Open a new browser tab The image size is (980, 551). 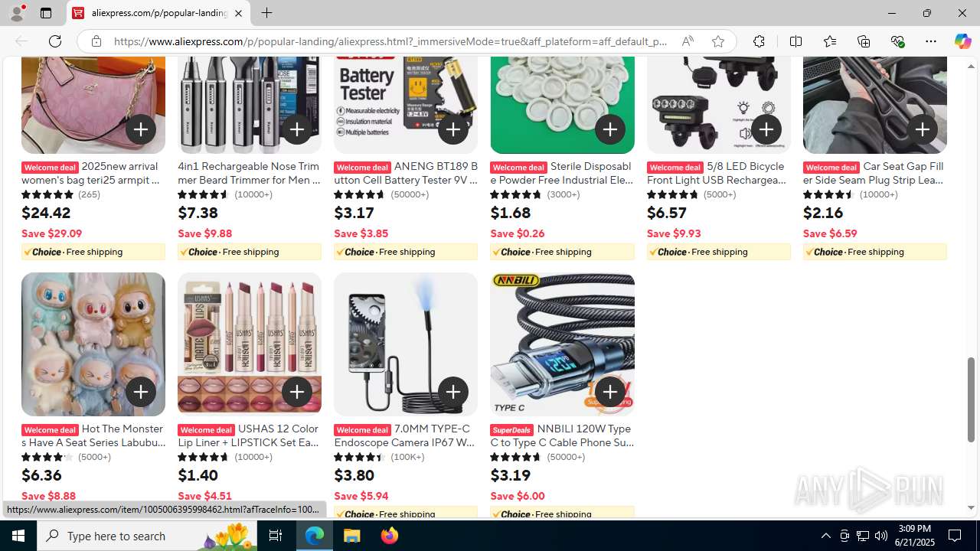click(266, 13)
